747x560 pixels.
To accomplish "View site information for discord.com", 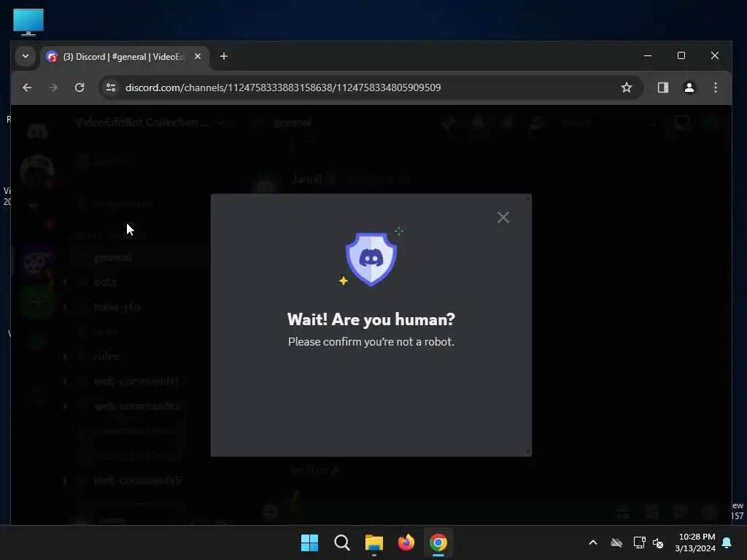I will click(x=111, y=87).
